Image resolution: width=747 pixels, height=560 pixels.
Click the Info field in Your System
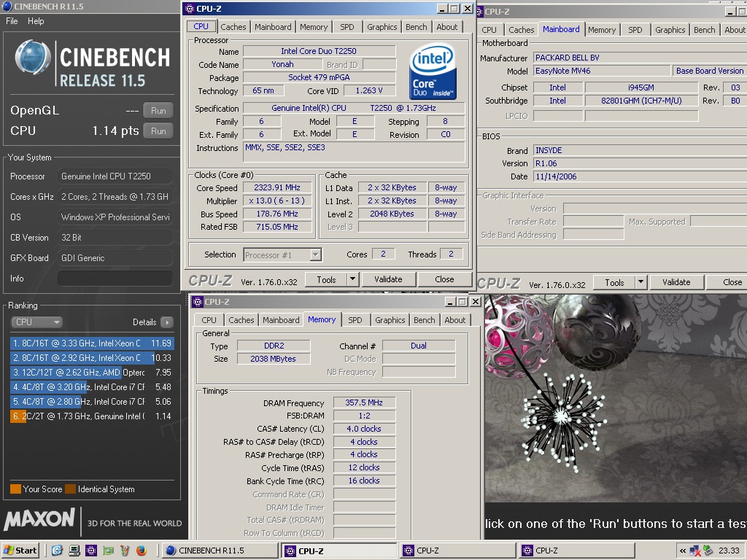tap(115, 279)
